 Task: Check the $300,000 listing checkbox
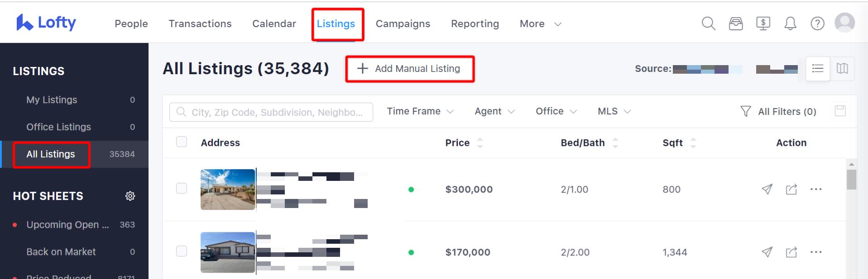(x=182, y=189)
